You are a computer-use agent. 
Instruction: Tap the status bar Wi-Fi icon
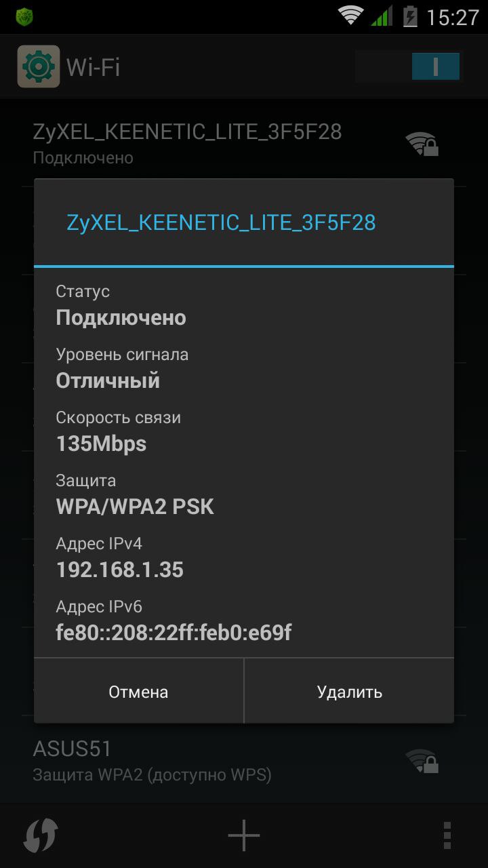[x=350, y=16]
